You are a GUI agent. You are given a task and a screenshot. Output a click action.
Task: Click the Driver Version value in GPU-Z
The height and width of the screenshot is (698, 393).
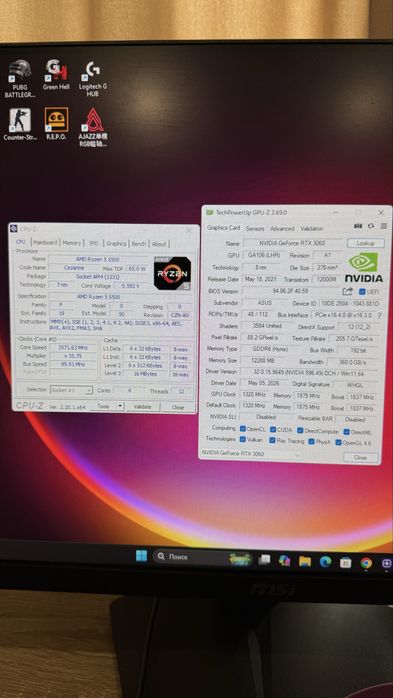click(x=308, y=372)
